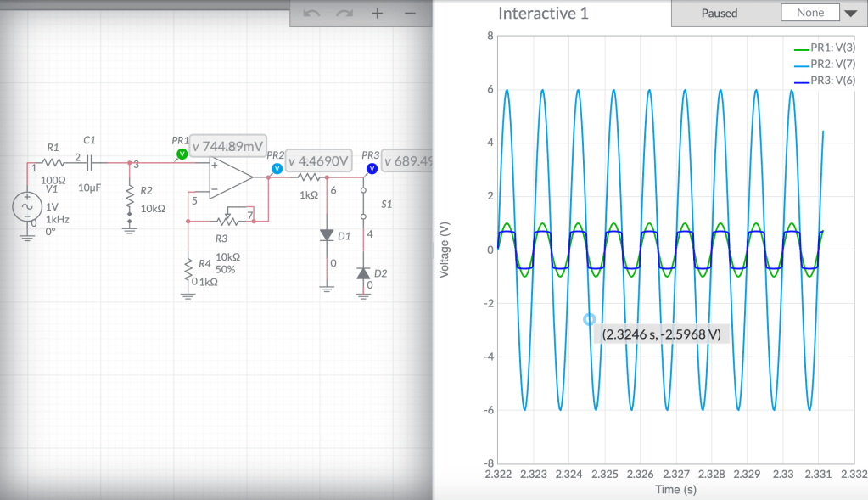Screen dimensions: 868x500
Task: Select the dark blue PR3 voltage probe
Action: [372, 169]
